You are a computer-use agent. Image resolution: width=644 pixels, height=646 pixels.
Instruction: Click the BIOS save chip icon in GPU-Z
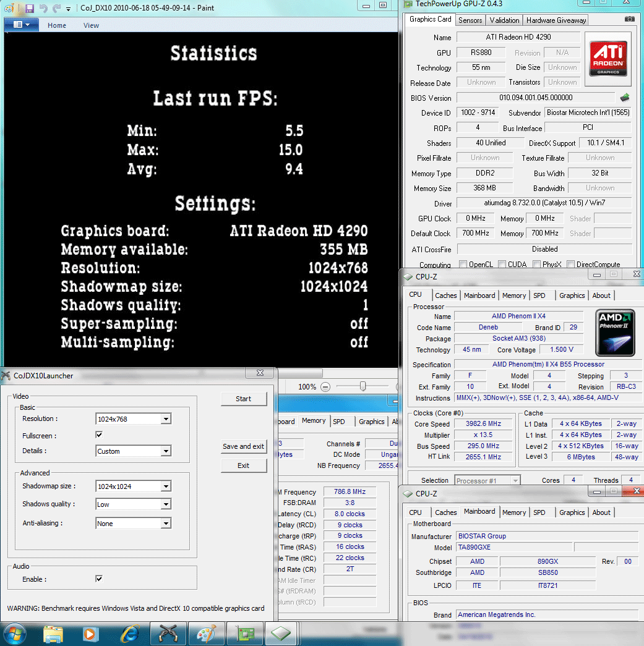pyautogui.click(x=625, y=98)
